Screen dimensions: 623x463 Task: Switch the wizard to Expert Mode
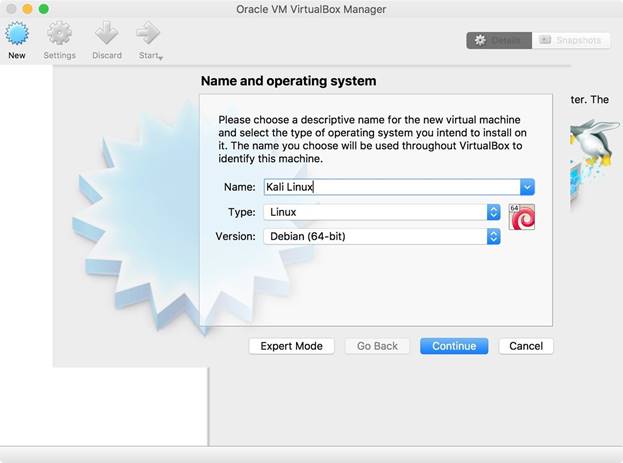(x=291, y=346)
